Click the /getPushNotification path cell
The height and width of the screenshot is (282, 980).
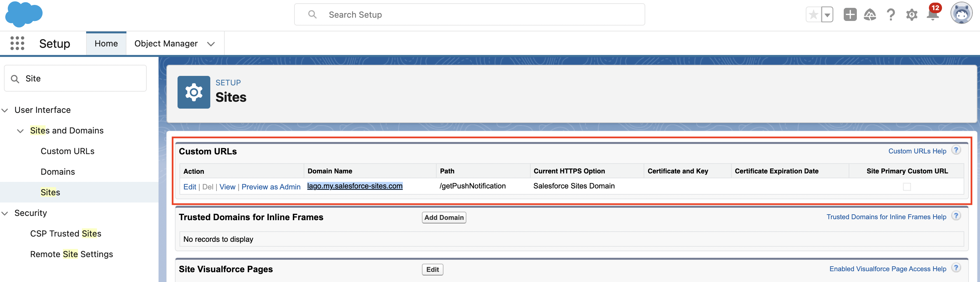(x=473, y=186)
